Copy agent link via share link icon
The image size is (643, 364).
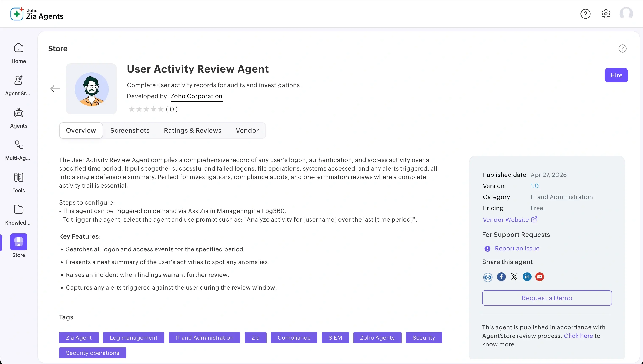488,277
